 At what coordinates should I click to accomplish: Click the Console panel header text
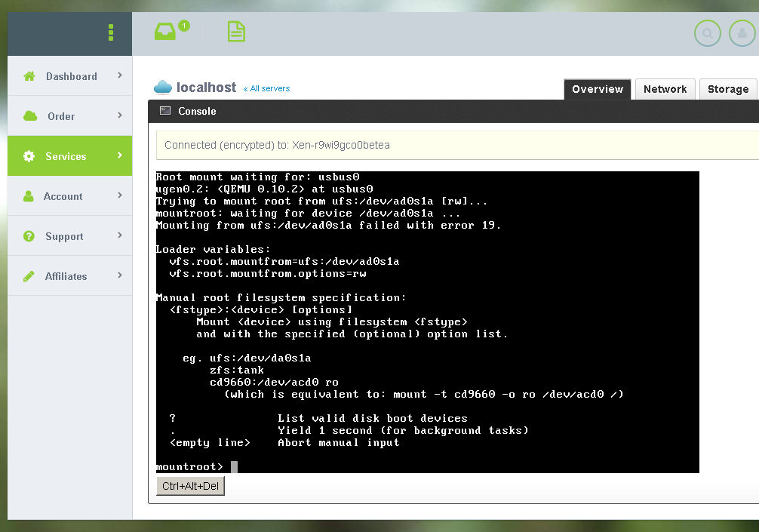click(197, 111)
